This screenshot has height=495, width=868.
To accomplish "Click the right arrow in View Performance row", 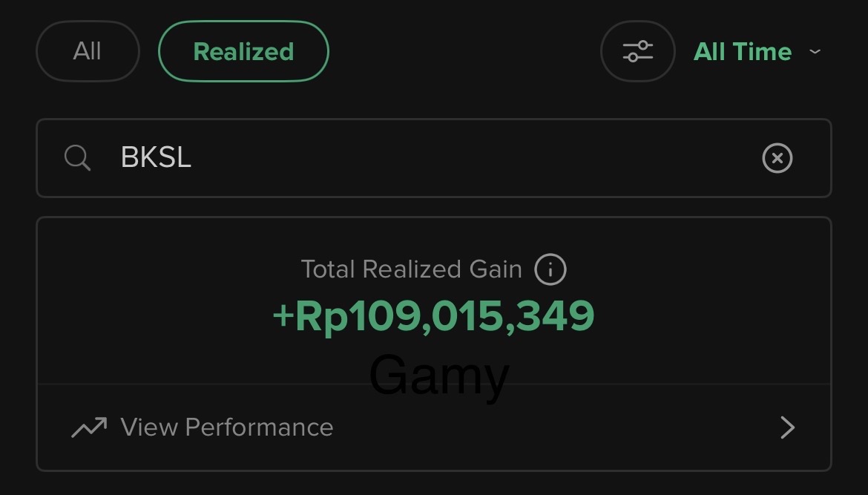I will pyautogui.click(x=787, y=427).
